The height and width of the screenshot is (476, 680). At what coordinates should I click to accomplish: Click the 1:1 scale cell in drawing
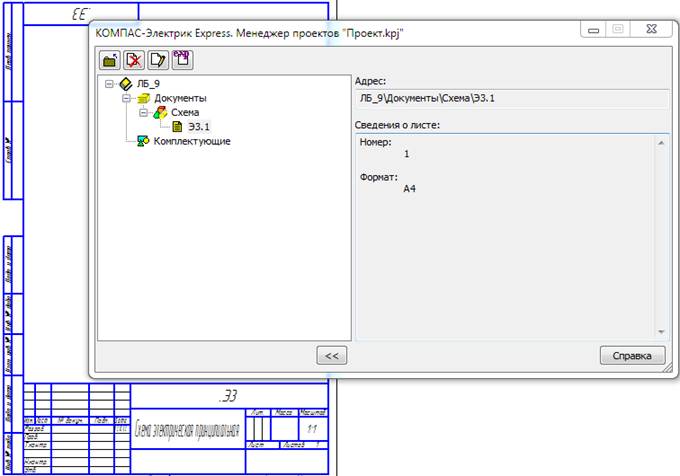pos(312,429)
